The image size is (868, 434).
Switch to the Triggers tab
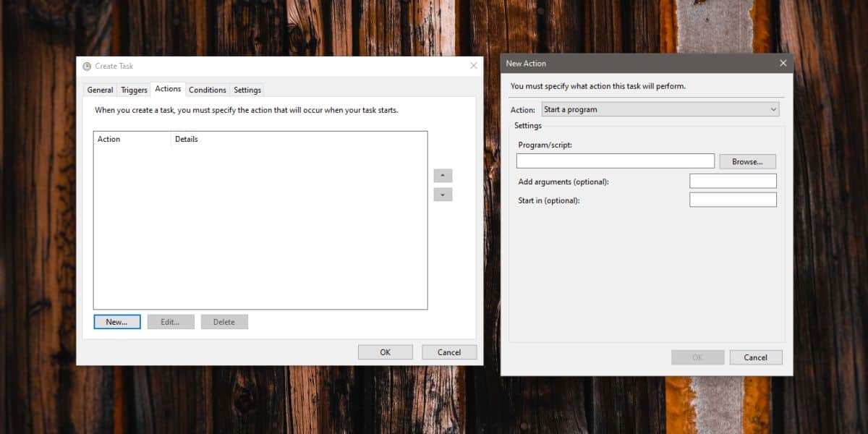[134, 90]
